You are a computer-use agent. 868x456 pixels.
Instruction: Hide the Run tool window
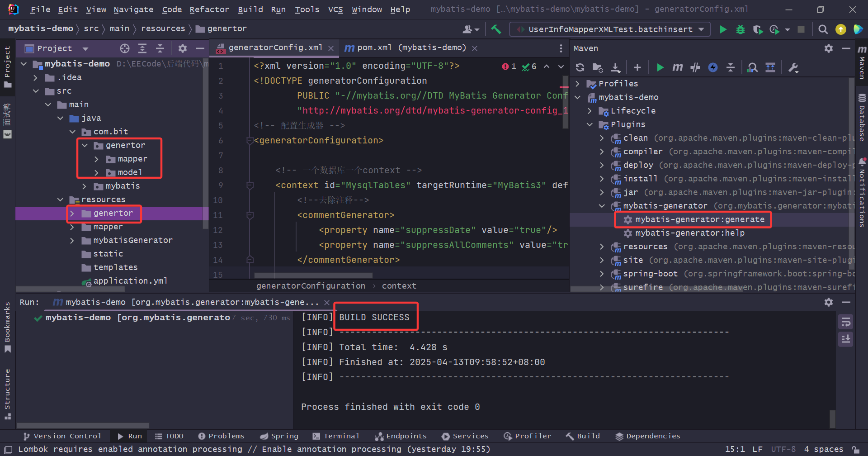pos(846,302)
